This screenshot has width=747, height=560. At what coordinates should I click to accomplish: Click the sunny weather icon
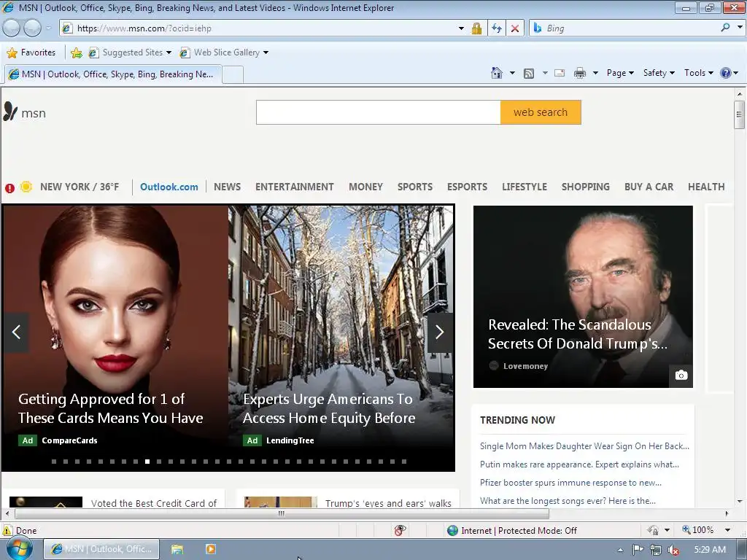tap(26, 187)
